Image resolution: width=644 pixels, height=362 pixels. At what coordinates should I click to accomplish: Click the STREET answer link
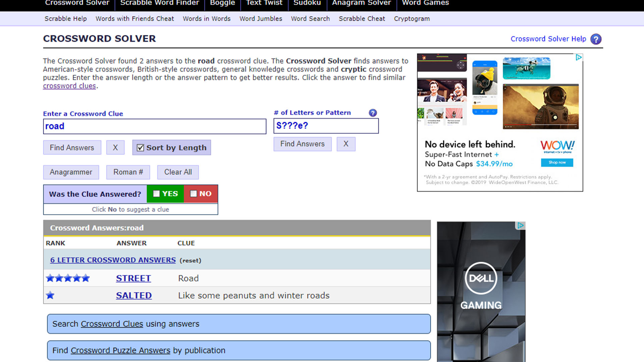[133, 278]
